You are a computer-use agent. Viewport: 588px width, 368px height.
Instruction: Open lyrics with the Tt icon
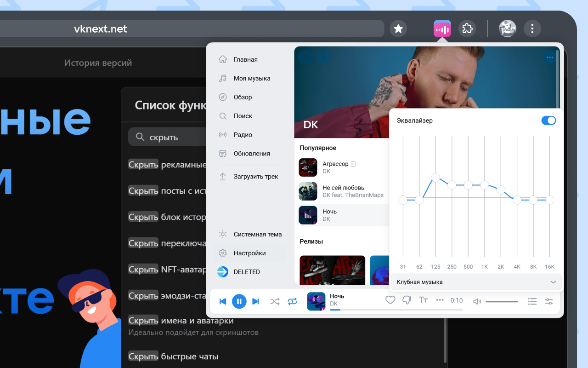pos(423,299)
